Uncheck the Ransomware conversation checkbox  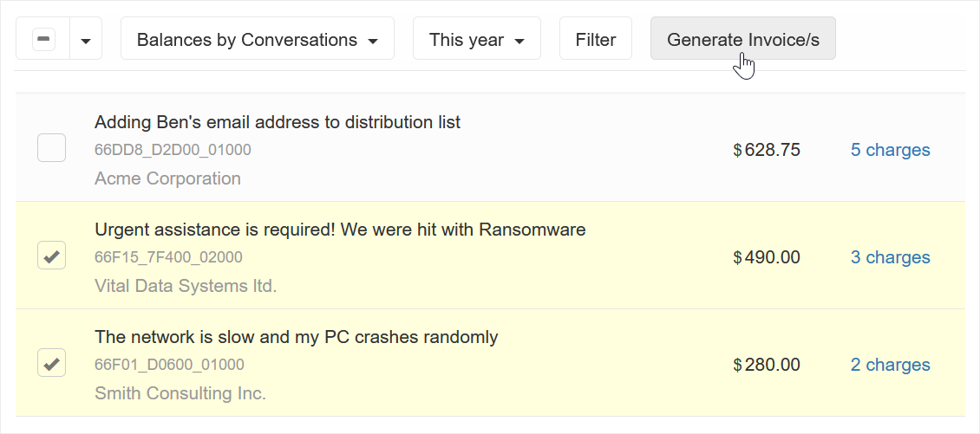(52, 256)
